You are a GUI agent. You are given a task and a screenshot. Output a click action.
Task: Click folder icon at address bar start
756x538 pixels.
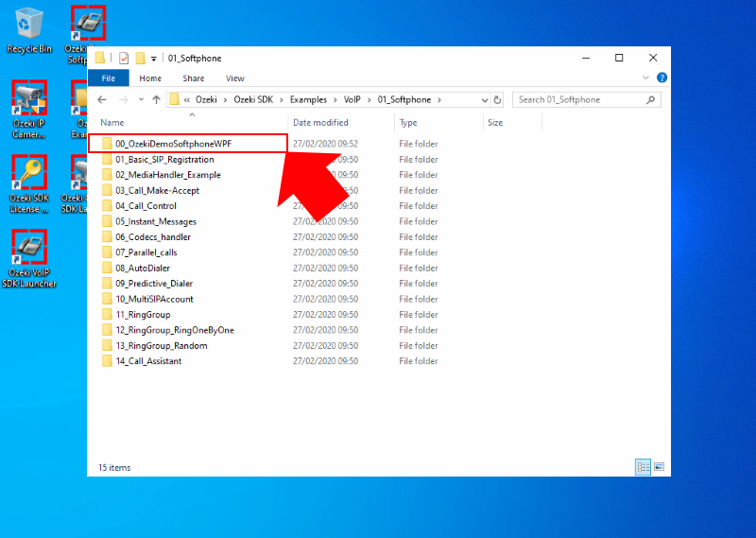[x=175, y=100]
